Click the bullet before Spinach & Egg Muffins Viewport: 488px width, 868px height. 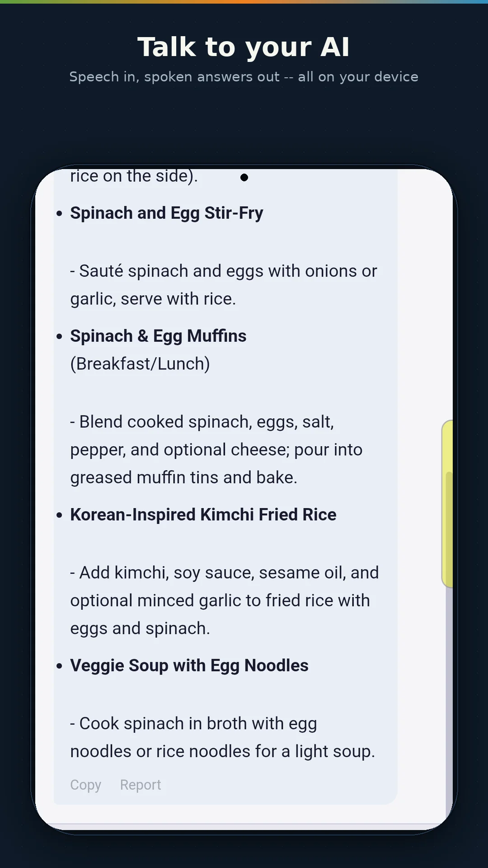(x=59, y=336)
